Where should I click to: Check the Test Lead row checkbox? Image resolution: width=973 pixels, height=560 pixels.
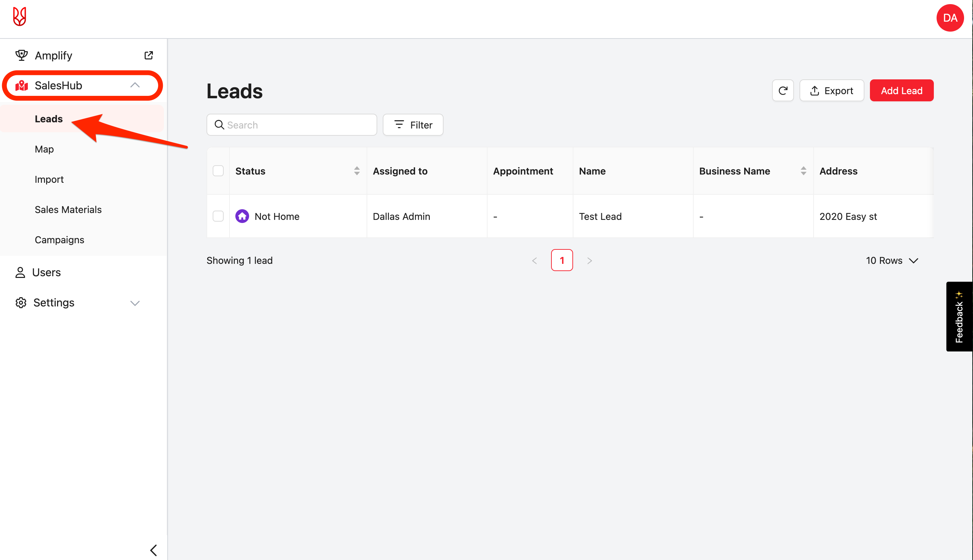(x=218, y=216)
